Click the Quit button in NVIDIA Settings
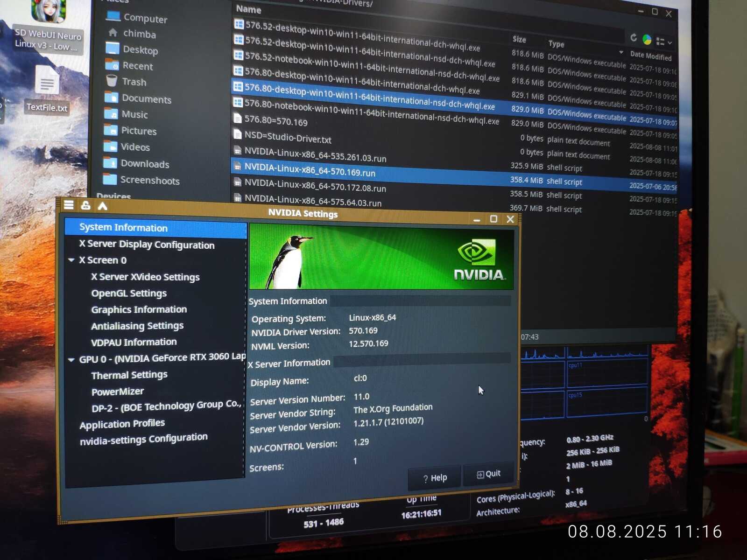 click(x=488, y=474)
